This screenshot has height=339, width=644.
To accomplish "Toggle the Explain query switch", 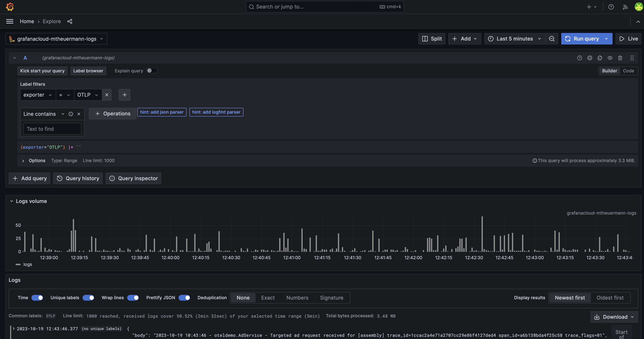I will click(152, 71).
